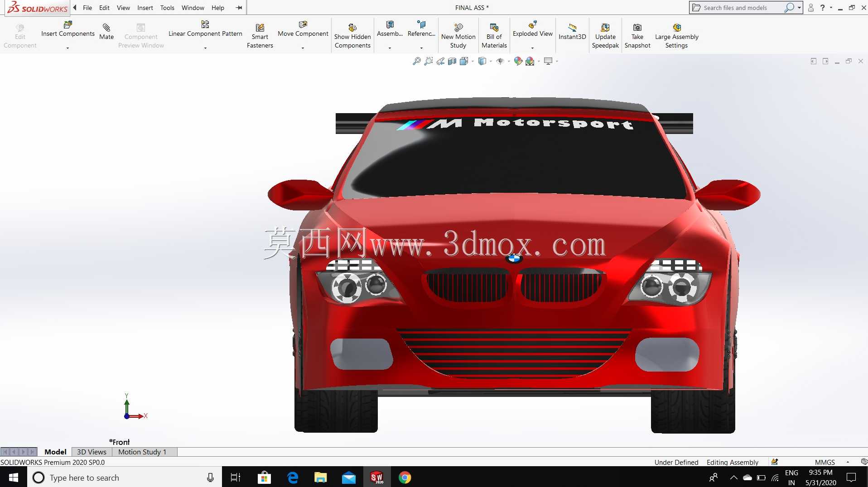
Task: Switch to the Motion Study 1 tab
Action: [x=142, y=452]
